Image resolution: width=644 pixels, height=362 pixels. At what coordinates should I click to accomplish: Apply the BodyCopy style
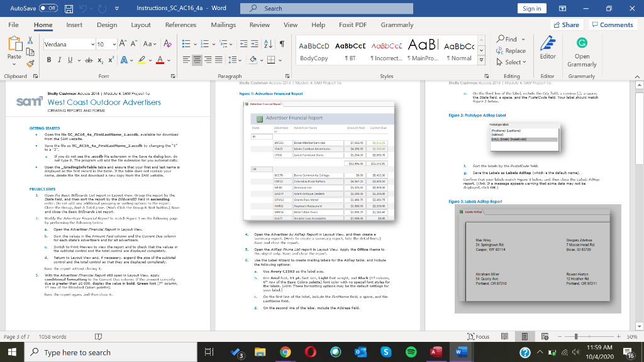click(314, 52)
